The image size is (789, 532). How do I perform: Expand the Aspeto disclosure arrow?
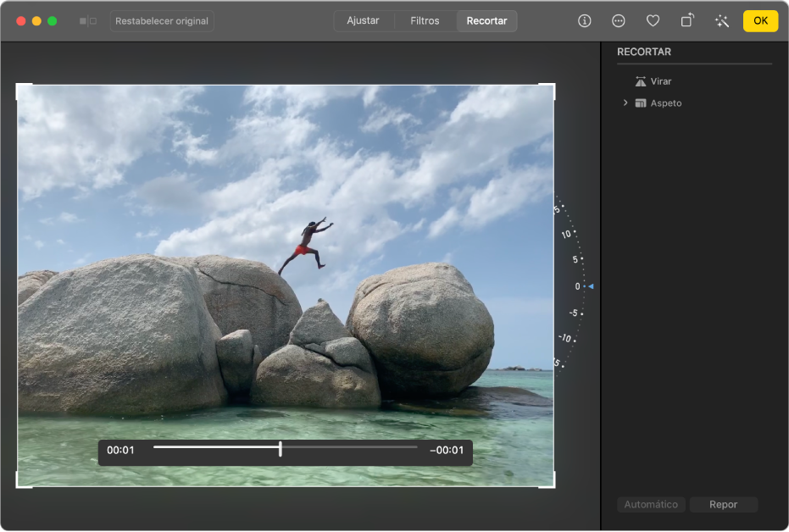pos(625,103)
